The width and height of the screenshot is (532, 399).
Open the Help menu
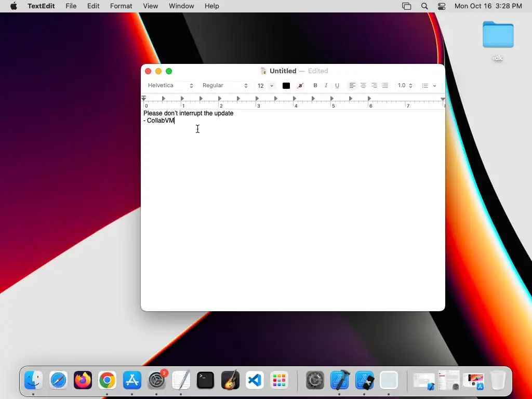(x=212, y=6)
